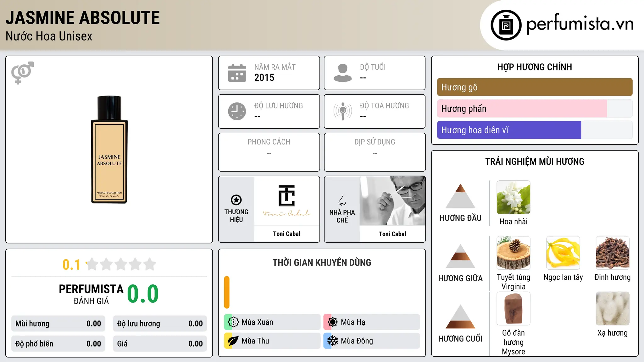Click the pyramid icon above HƯƠNG GIỮA

coord(460,256)
